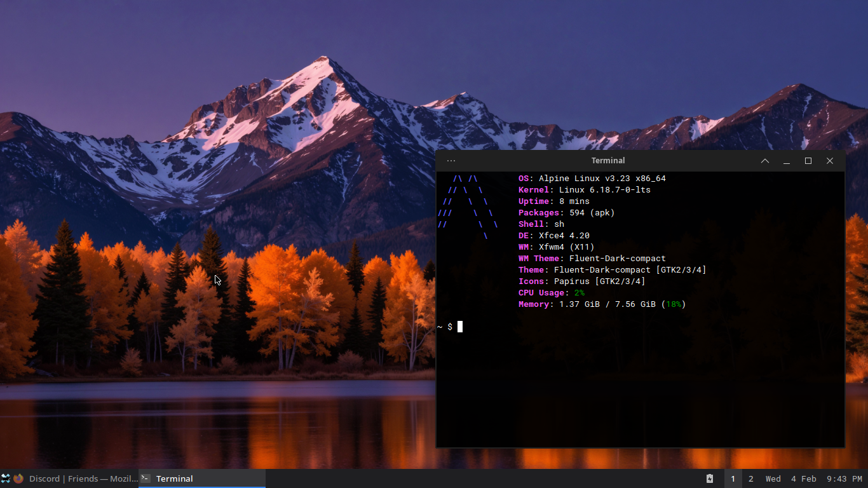Click the shell prompt input line
This screenshot has height=488, width=868.
641,327
